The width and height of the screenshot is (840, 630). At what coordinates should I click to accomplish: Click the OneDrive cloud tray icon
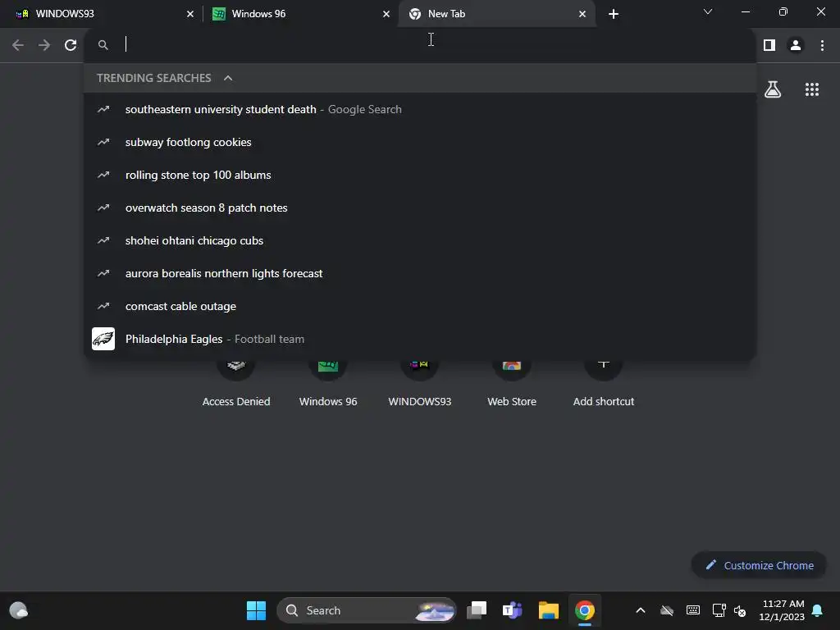pos(666,610)
